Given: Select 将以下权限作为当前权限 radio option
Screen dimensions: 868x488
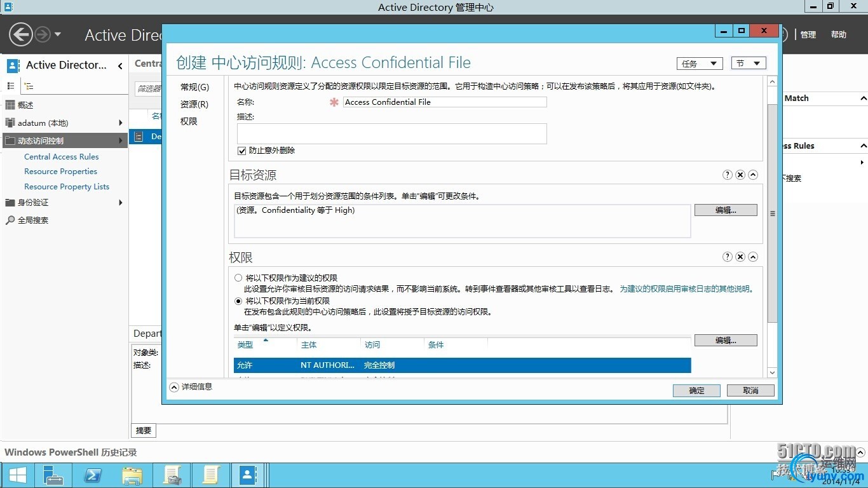Looking at the screenshot, I should (x=238, y=301).
